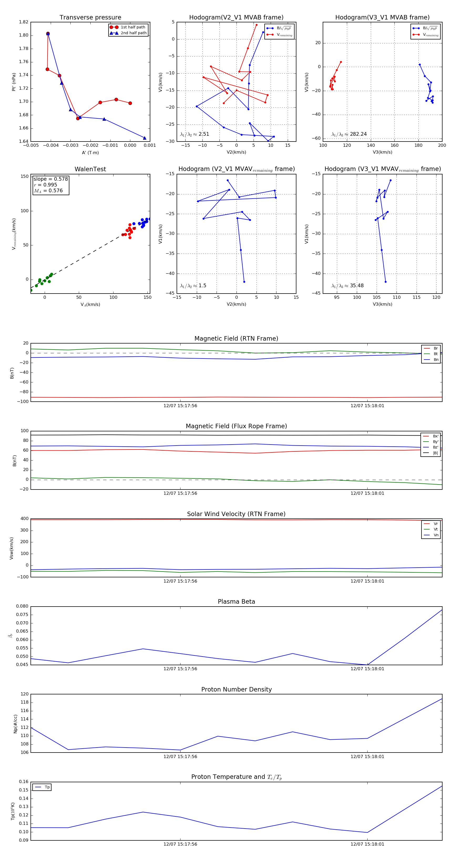Viewport: 473px width, 868px height.
Task: Click the 'Hodogram(V3_V1 MVAB frame)' title
Action: (x=382, y=18)
